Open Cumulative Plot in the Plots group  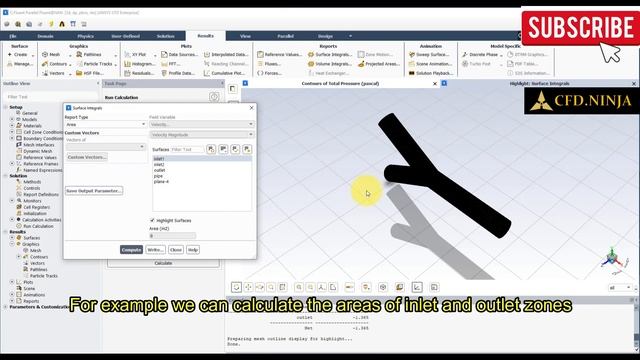[x=224, y=73]
